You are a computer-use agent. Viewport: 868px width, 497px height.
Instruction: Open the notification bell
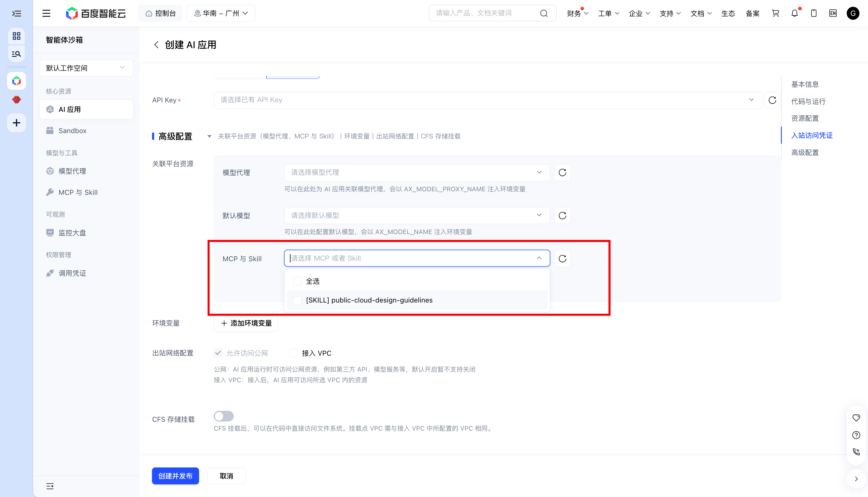(x=794, y=13)
